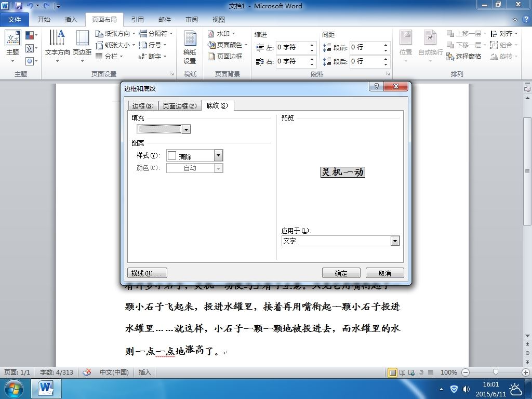The height and width of the screenshot is (399, 532).
Task: Click the fill color swatch box
Action: [x=159, y=129]
